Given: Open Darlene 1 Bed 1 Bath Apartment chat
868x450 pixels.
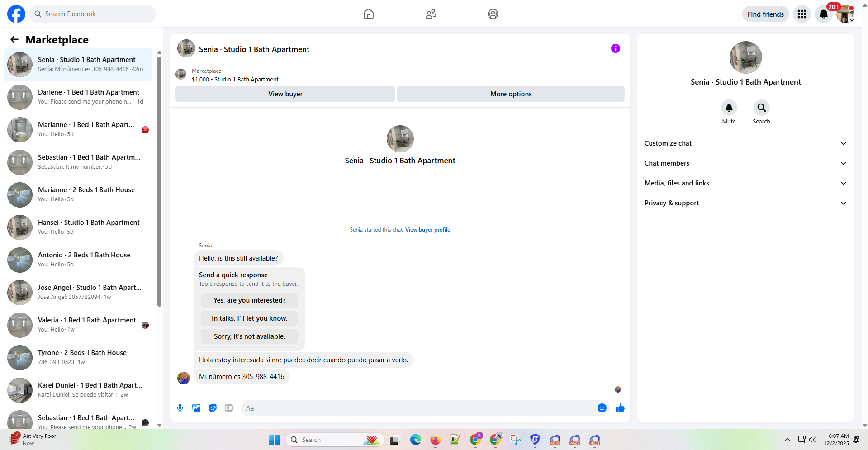Looking at the screenshot, I should click(78, 97).
